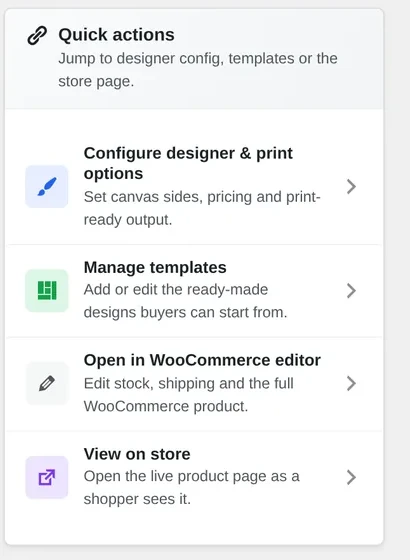Click the blue paintbrush designer icon

point(47,186)
